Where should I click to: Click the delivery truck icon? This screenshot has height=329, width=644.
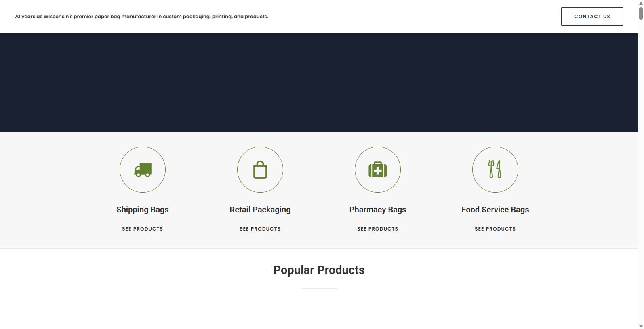[x=143, y=170]
